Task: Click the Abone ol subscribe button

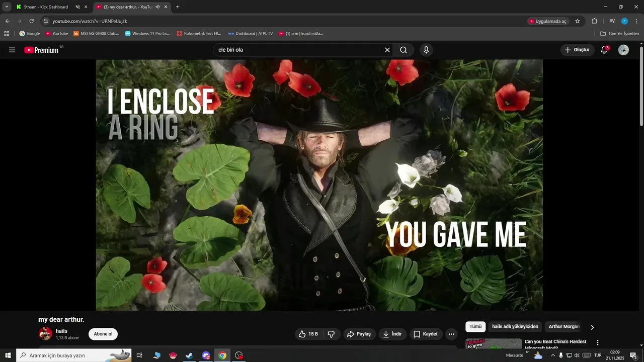Action: (x=103, y=334)
